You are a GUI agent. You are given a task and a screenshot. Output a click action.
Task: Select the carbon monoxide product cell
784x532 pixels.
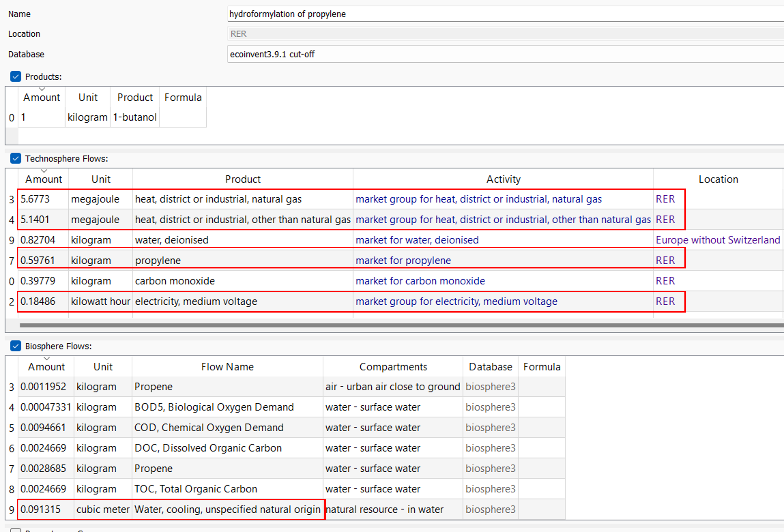tap(243, 281)
